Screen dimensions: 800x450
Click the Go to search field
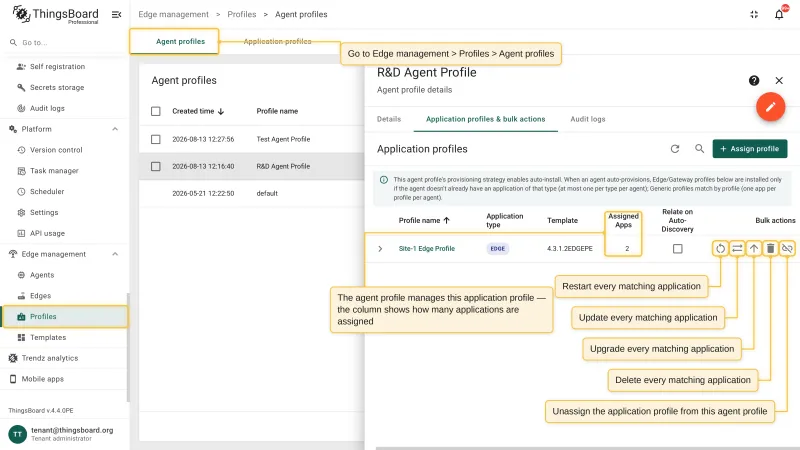[64, 43]
